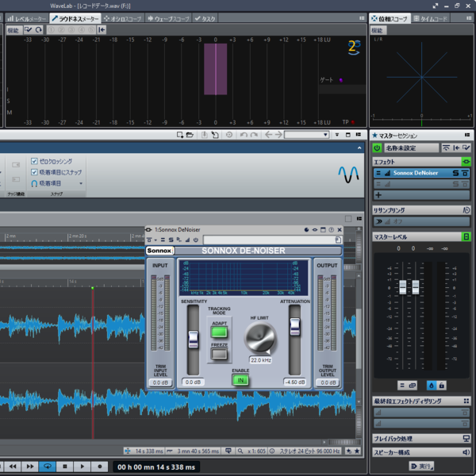
Task: Click the redo arrow in editor toolbar
Action: (254, 135)
